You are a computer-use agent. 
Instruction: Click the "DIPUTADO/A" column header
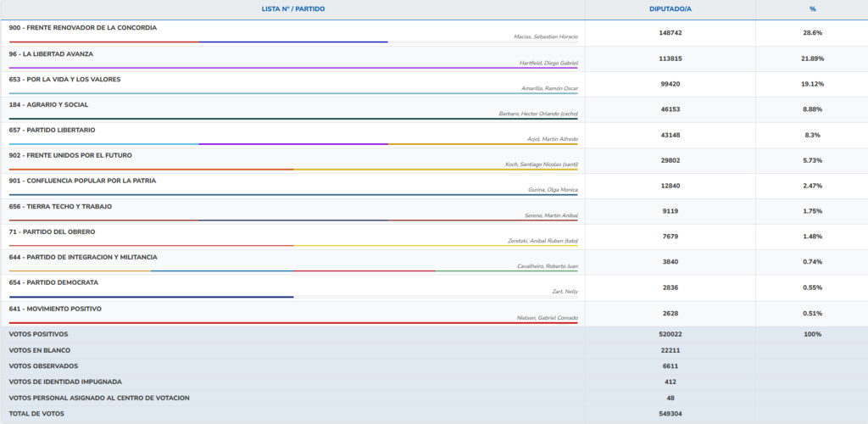(670, 8)
